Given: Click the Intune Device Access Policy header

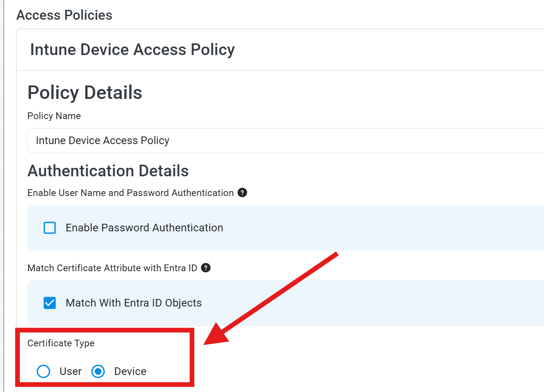Looking at the screenshot, I should (133, 50).
